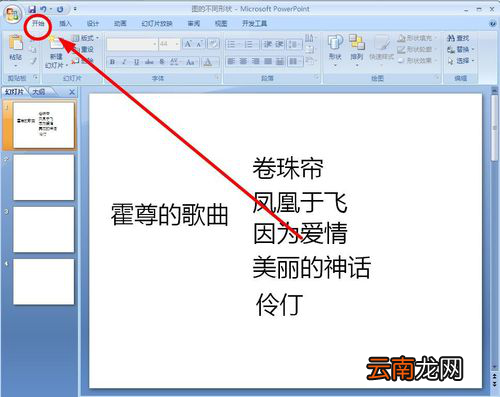The width and height of the screenshot is (500, 397).
Task: Change text case with Aa icon
Action: coord(191,62)
